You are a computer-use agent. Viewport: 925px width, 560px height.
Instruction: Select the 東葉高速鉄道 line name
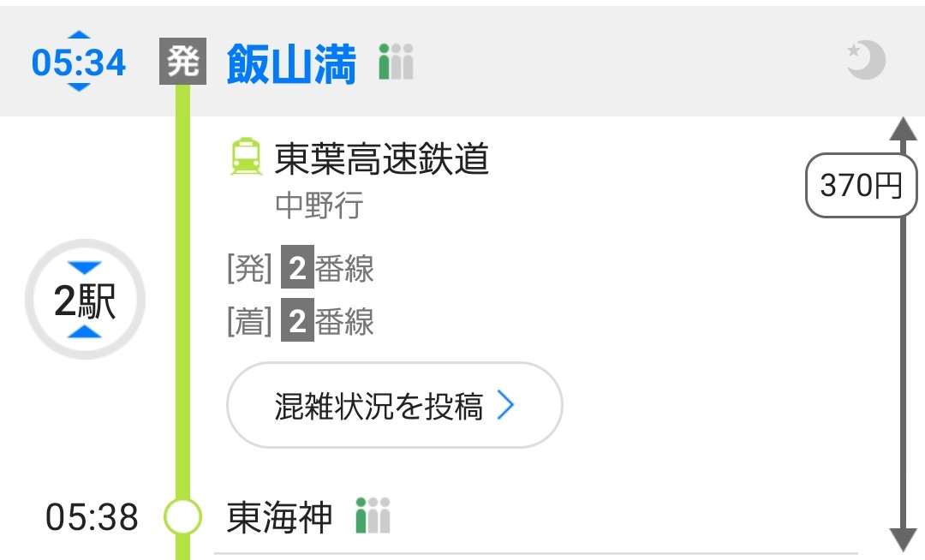pos(381,159)
